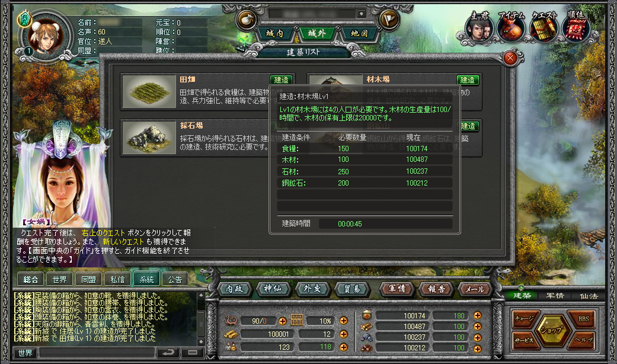Viewport: 617px width, 364px height.
Task: Click the plus icon next to food 180
Action: coord(477,315)
